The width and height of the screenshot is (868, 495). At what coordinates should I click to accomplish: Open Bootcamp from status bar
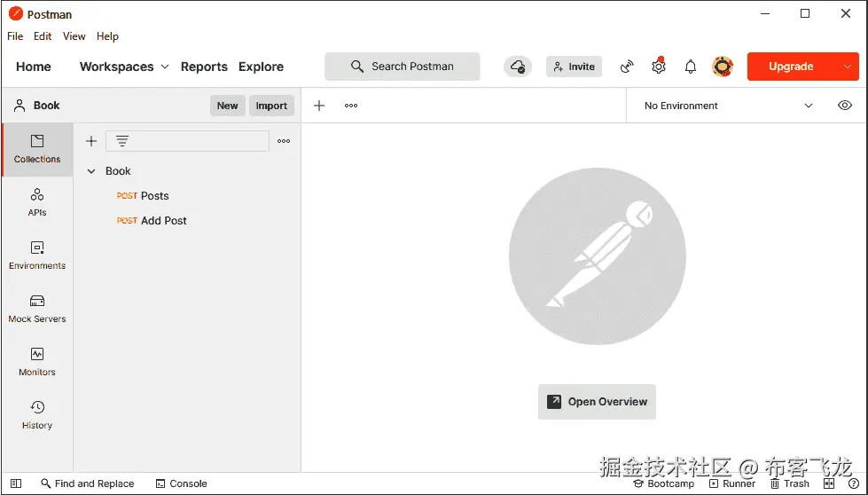pyautogui.click(x=664, y=483)
